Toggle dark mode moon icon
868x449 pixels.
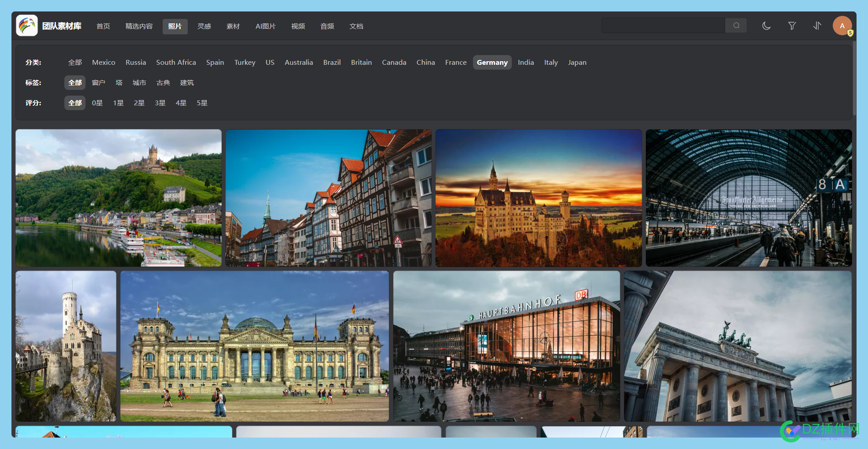(767, 26)
